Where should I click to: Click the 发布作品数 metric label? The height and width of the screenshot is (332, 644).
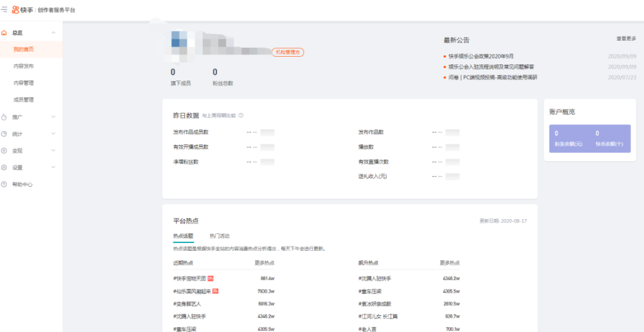(371, 132)
